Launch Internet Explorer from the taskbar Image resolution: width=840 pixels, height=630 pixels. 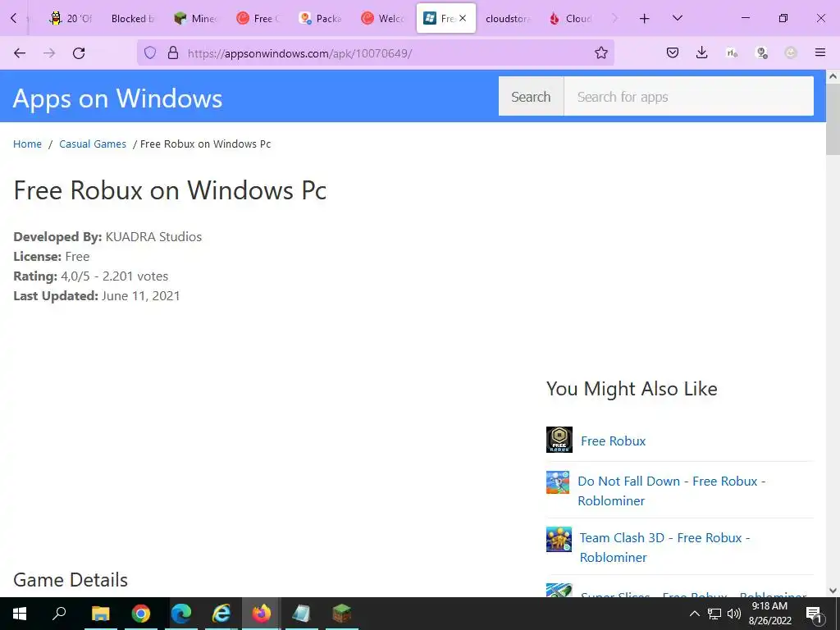(221, 614)
